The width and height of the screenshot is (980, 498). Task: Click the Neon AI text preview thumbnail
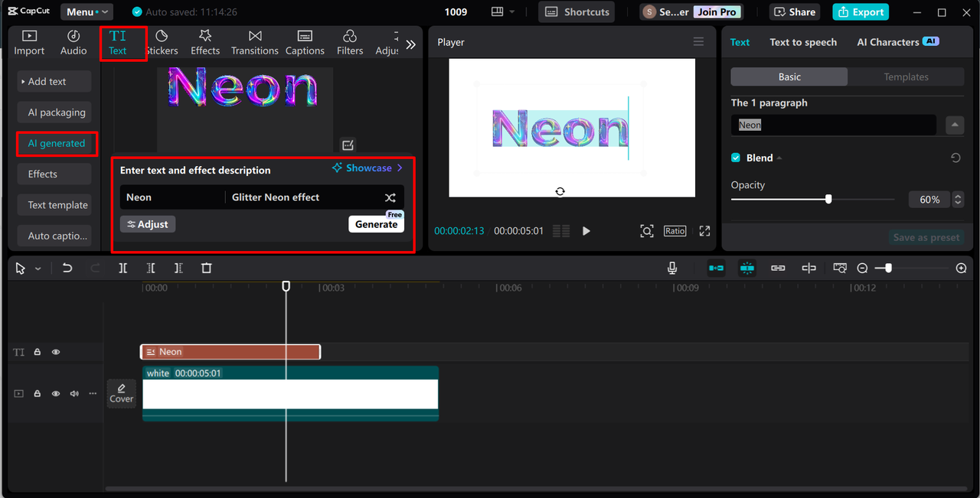click(x=245, y=109)
